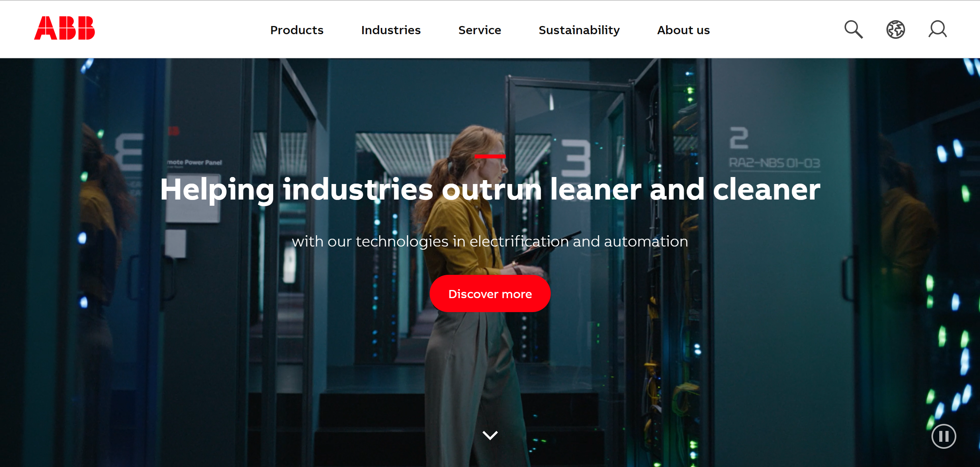Pause the hero background video

pos(944,436)
